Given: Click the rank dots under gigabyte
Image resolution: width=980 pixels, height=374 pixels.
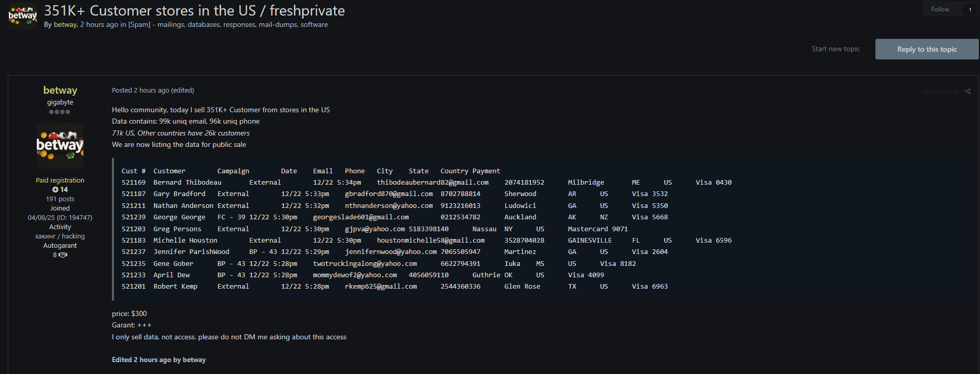Looking at the screenshot, I should point(60,112).
